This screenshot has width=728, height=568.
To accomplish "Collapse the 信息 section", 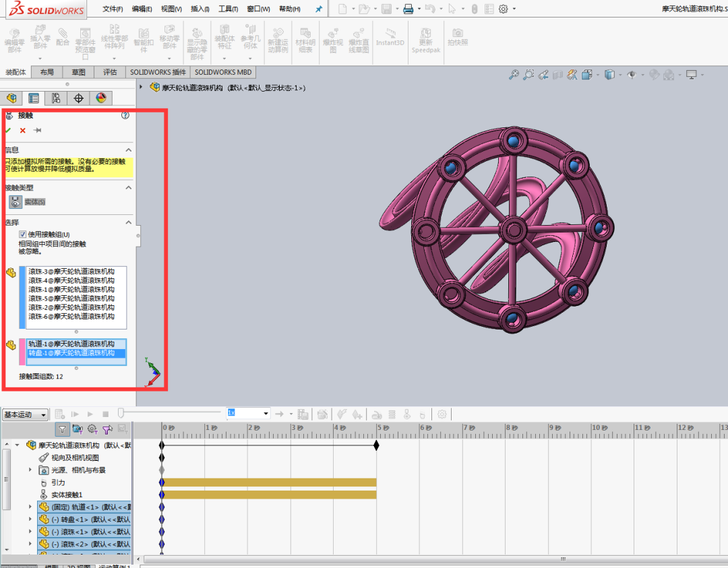I will point(128,149).
